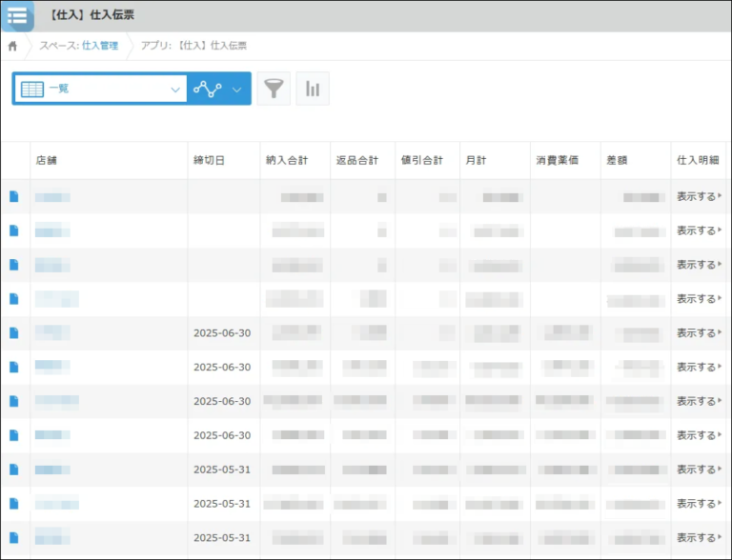Screen dimensions: 732x560
Task: Click the 仕入管理 space link
Action: click(100, 46)
